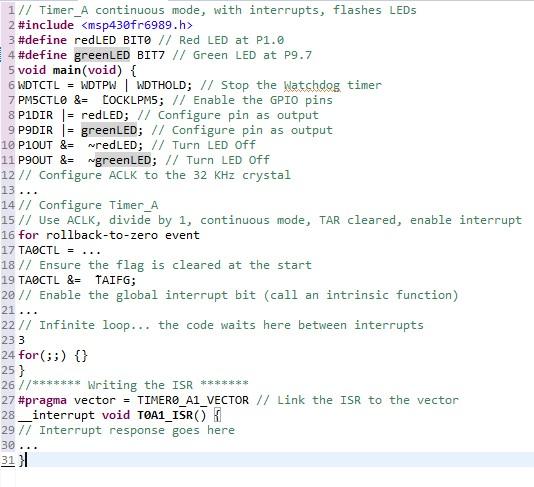This screenshot has width=534, height=487.
Task: Click LOCKLPM5 on line 7
Action: [x=130, y=100]
